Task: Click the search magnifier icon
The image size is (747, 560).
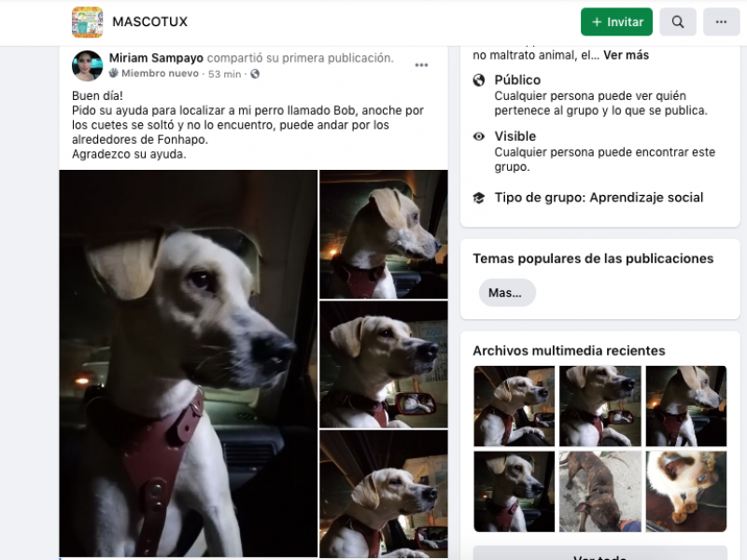Action: coord(678,21)
